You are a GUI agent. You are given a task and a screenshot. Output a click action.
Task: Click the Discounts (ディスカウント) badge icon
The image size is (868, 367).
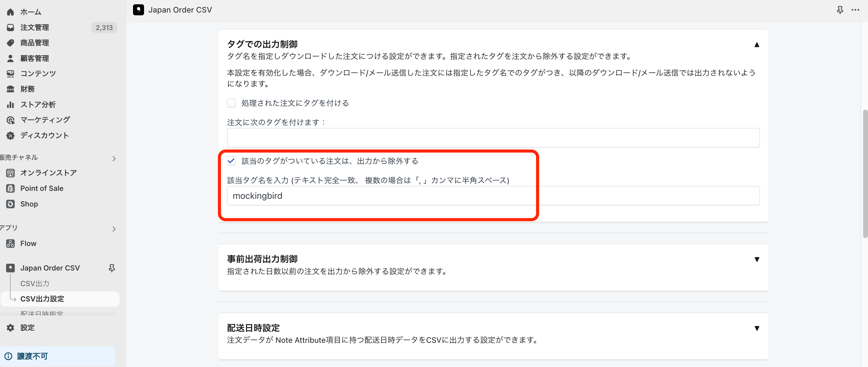click(x=10, y=135)
